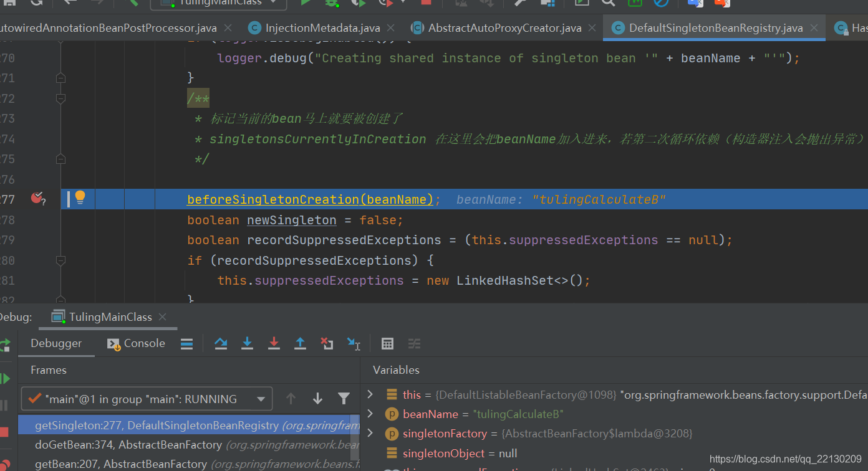The height and width of the screenshot is (471, 868).
Task: Close the AbstractAutoProxyCreator.java tab
Action: point(592,28)
